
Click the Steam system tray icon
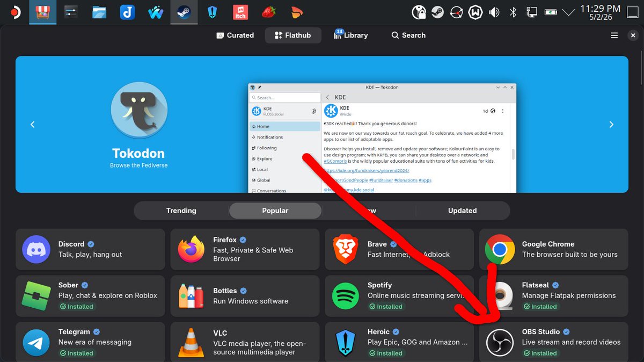pos(437,12)
